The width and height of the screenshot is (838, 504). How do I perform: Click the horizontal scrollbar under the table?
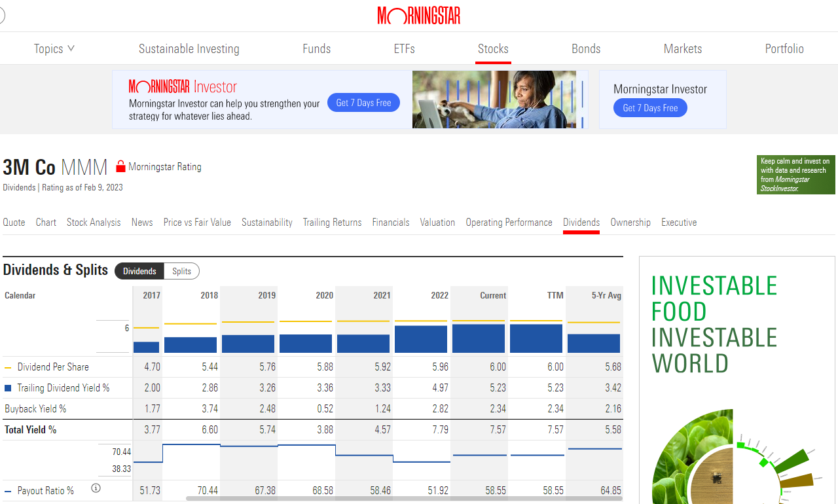[x=403, y=499]
